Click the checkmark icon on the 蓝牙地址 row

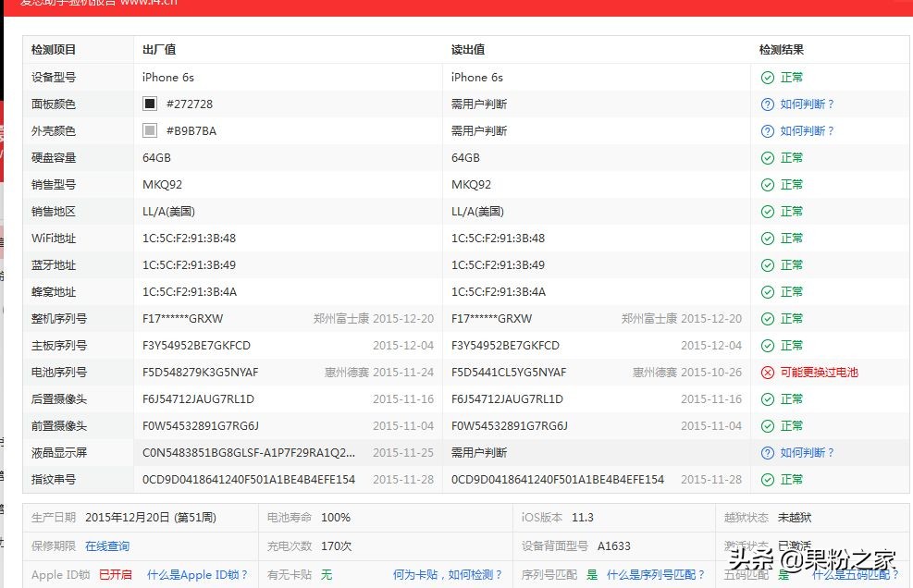[x=767, y=264]
